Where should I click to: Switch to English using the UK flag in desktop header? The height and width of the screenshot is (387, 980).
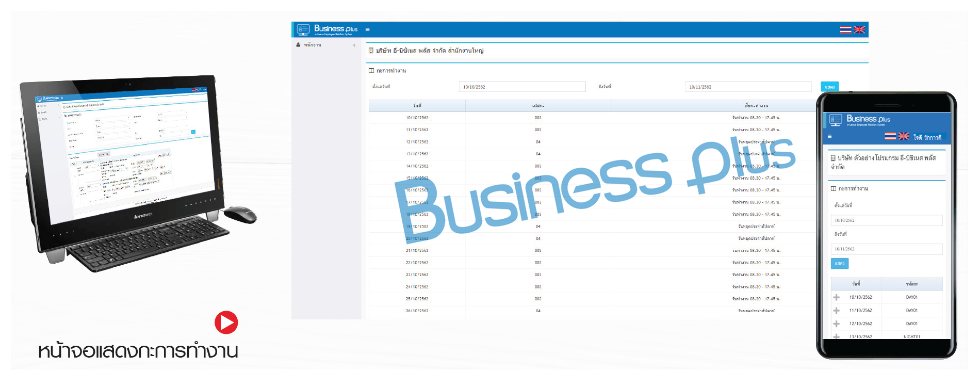[859, 29]
